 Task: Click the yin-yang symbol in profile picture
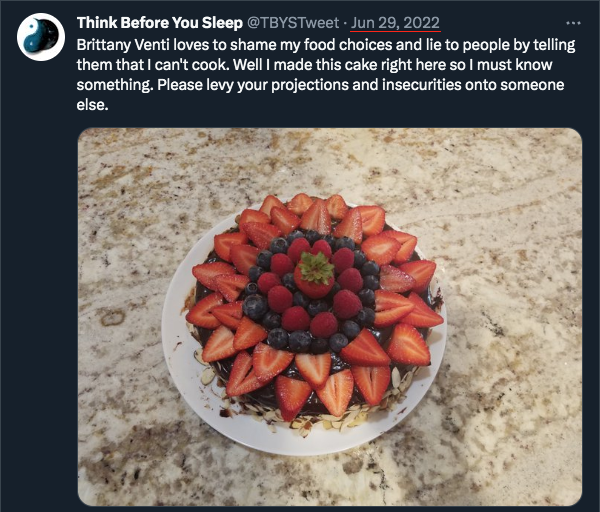click(x=42, y=37)
